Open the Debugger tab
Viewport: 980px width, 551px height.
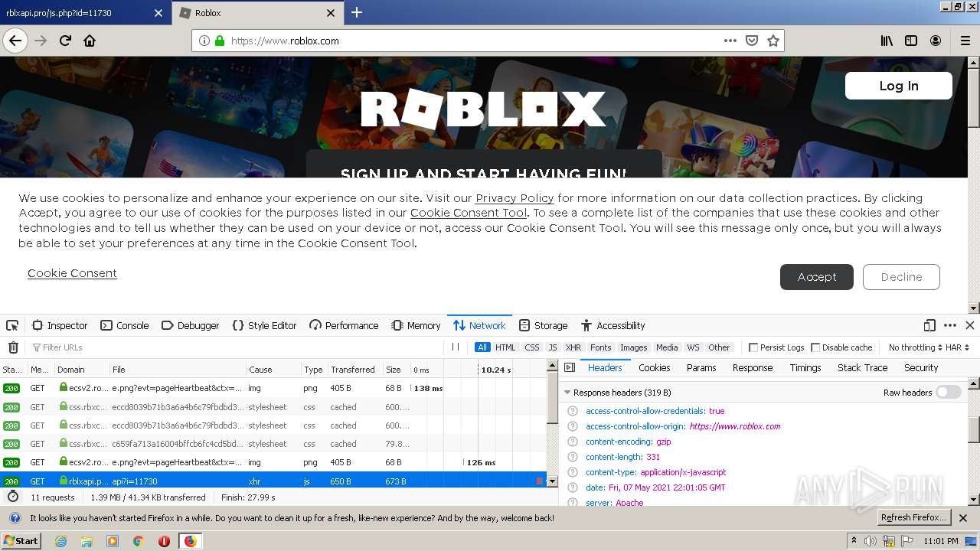click(x=191, y=325)
